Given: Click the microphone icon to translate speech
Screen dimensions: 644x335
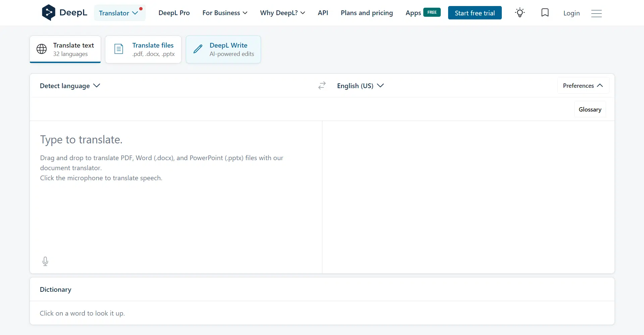Looking at the screenshot, I should tap(45, 261).
